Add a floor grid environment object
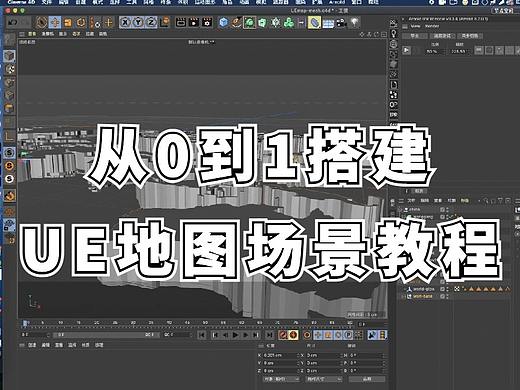 pos(328,23)
